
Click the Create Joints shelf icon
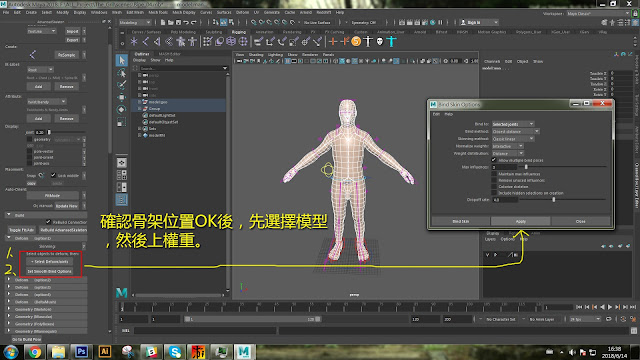146,41
